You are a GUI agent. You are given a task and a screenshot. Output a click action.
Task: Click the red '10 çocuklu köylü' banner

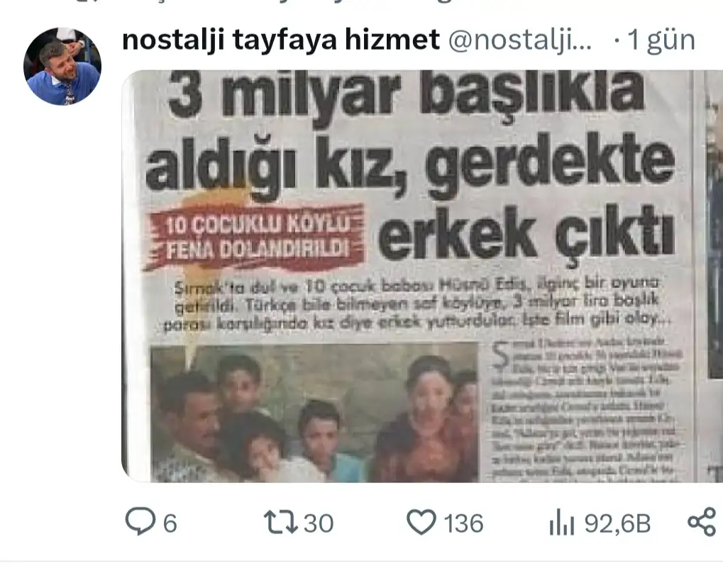click(253, 237)
